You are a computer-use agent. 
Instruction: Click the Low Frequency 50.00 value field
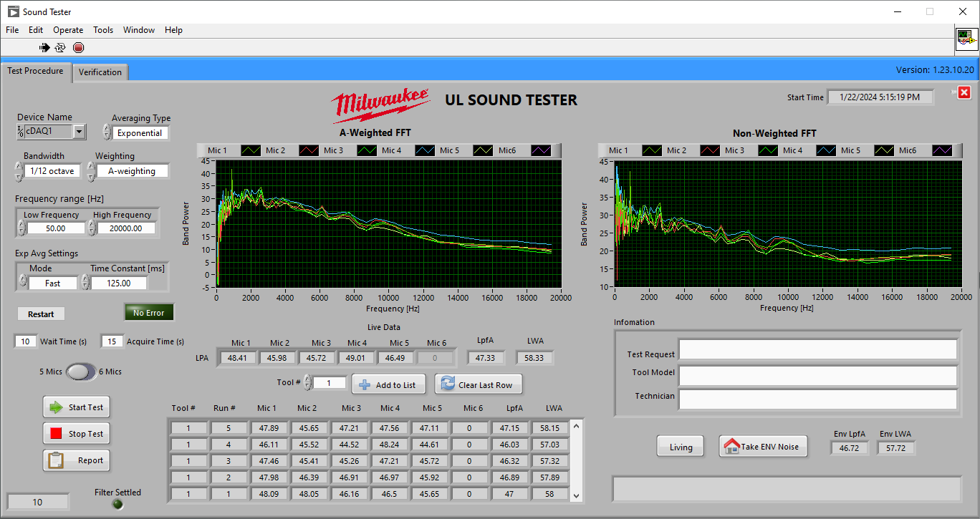(x=56, y=228)
